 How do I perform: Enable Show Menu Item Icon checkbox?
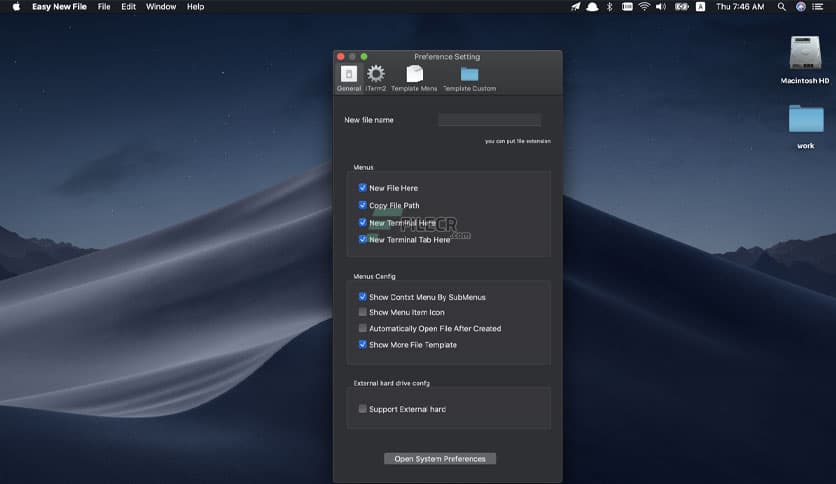pos(363,312)
